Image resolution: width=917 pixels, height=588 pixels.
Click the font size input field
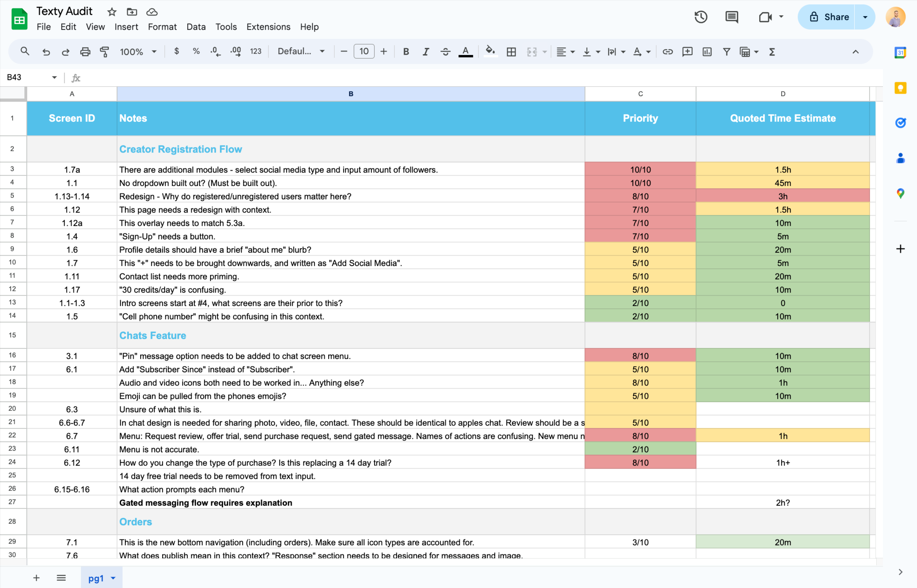364,51
